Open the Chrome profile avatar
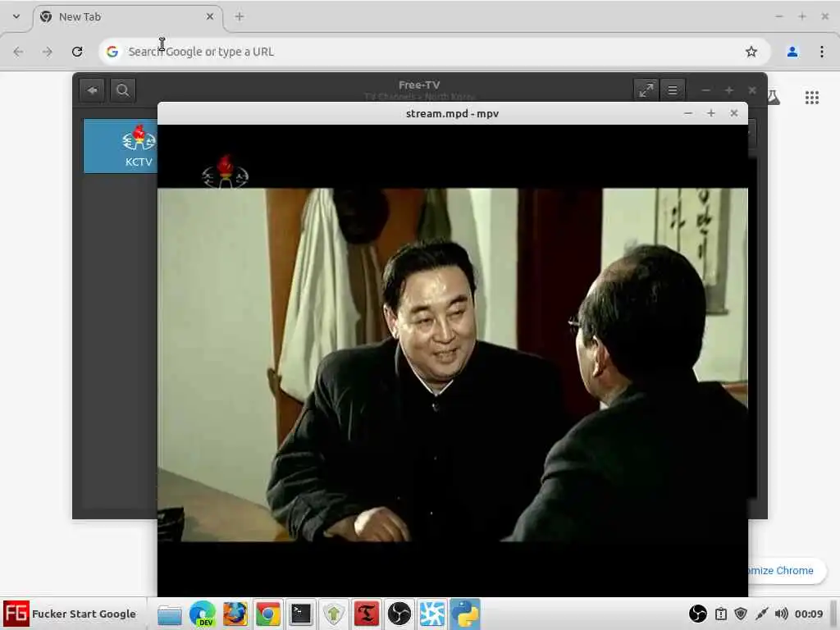This screenshot has height=630, width=840. 792,52
